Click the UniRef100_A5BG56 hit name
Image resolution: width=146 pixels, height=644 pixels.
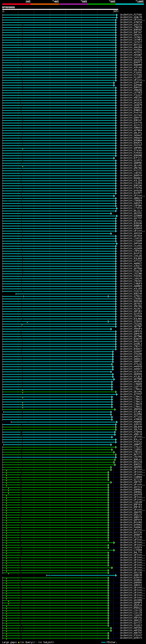pos(131,90)
